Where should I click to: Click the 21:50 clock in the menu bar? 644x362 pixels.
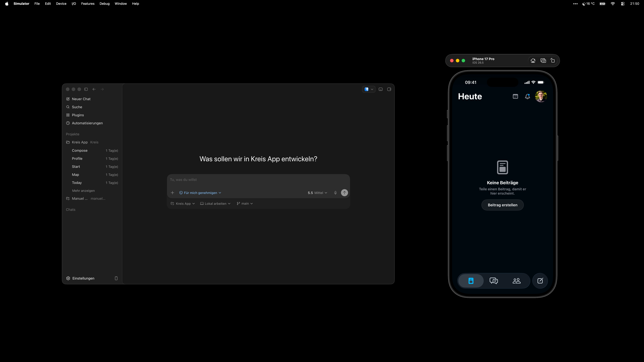[x=634, y=4]
